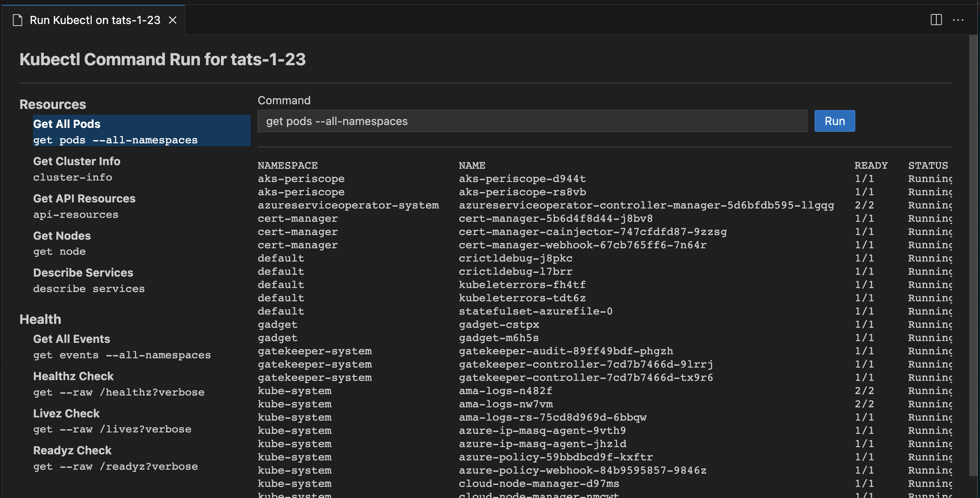
Task: Click pod name aks-periscope-rs8vb
Action: tap(522, 192)
